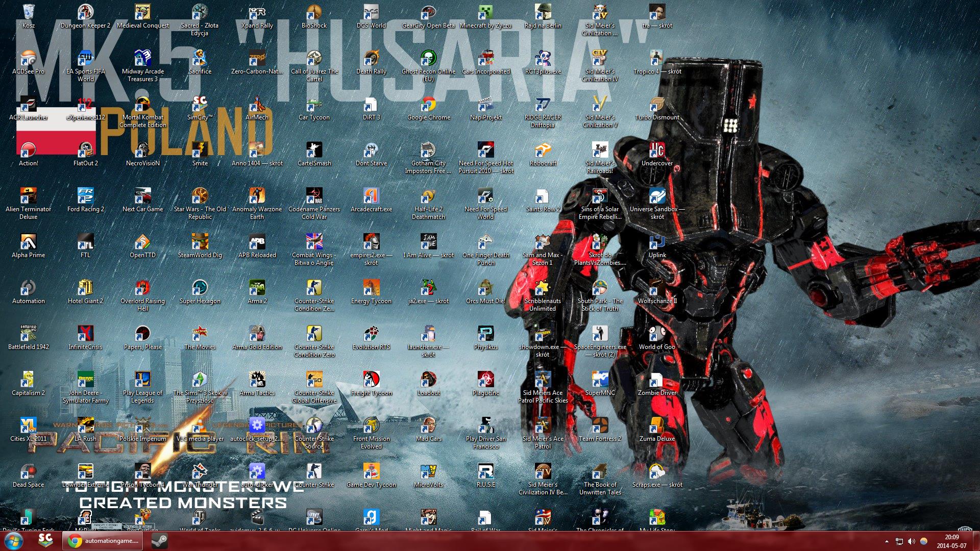Open the Automation desktop shortcut

[29, 291]
